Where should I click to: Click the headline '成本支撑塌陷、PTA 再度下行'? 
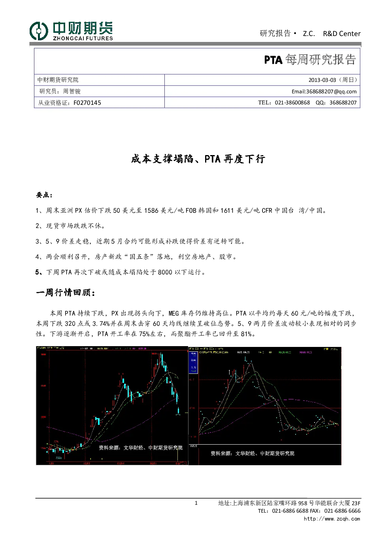tap(198, 159)
